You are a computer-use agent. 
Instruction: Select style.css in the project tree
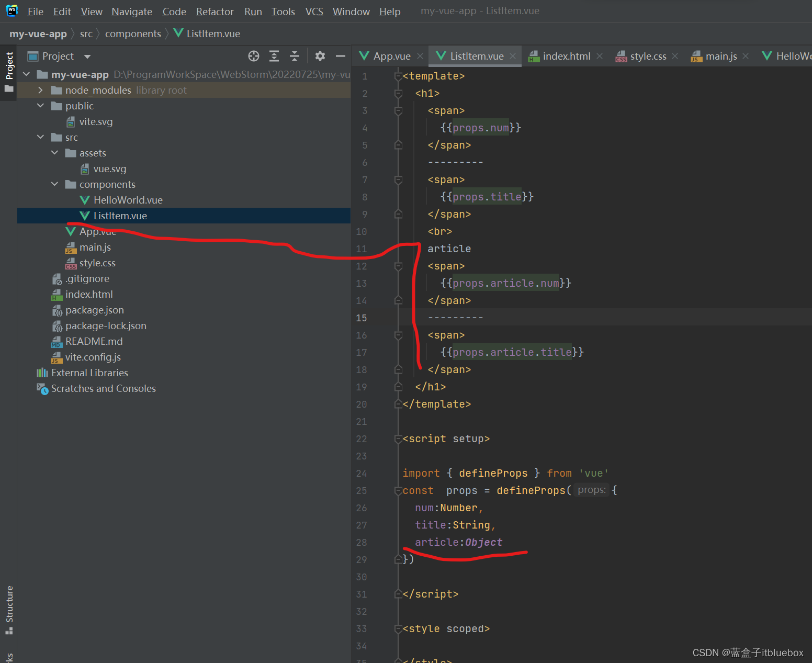click(x=97, y=263)
